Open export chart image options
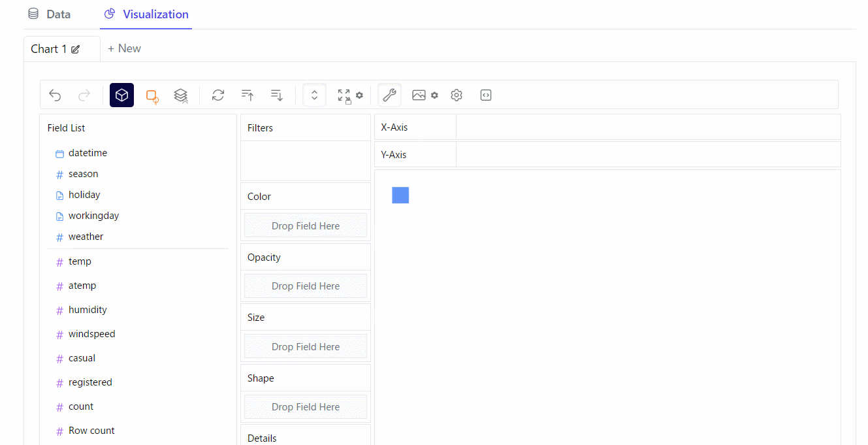 425,95
